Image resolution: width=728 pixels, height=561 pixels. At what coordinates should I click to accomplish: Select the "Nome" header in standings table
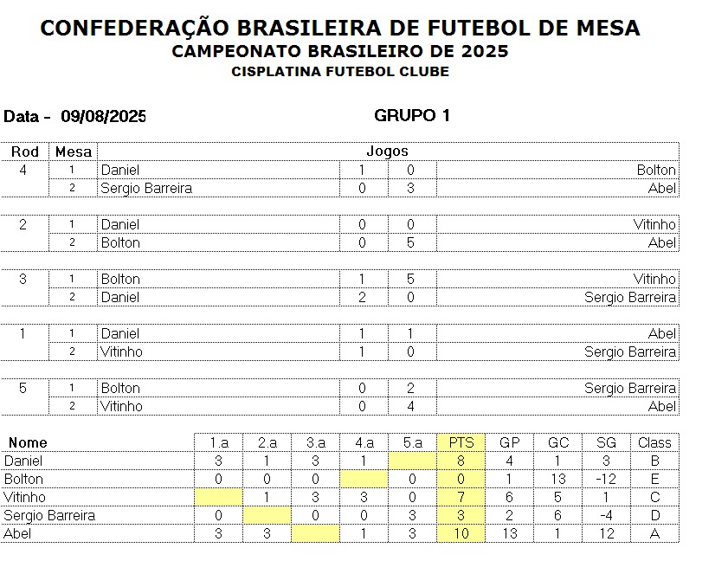click(x=28, y=442)
